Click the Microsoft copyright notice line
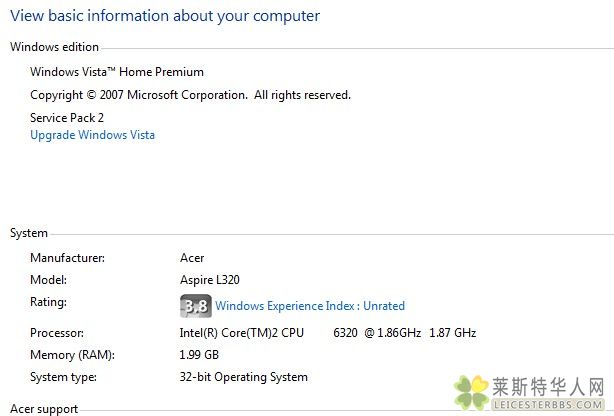Screen dimensions: 614x416 [190, 95]
